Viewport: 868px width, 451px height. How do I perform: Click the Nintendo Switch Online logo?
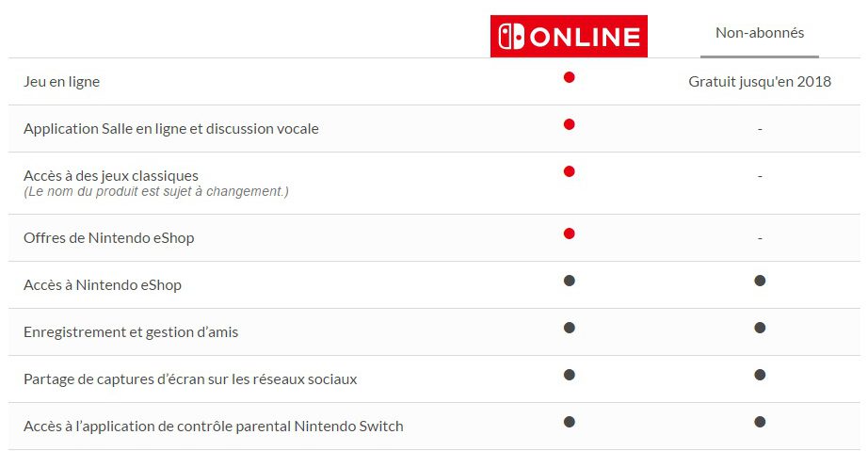[569, 37]
